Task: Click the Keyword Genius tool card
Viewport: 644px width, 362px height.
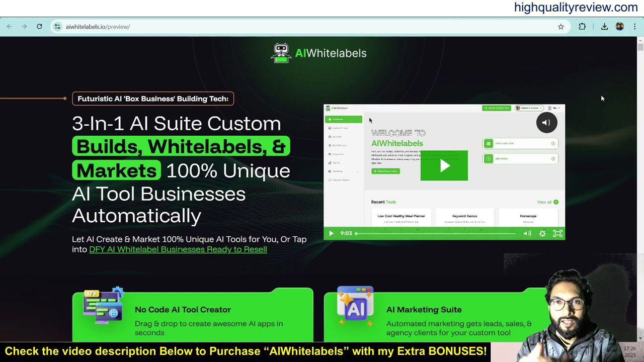Action: pyautogui.click(x=464, y=218)
